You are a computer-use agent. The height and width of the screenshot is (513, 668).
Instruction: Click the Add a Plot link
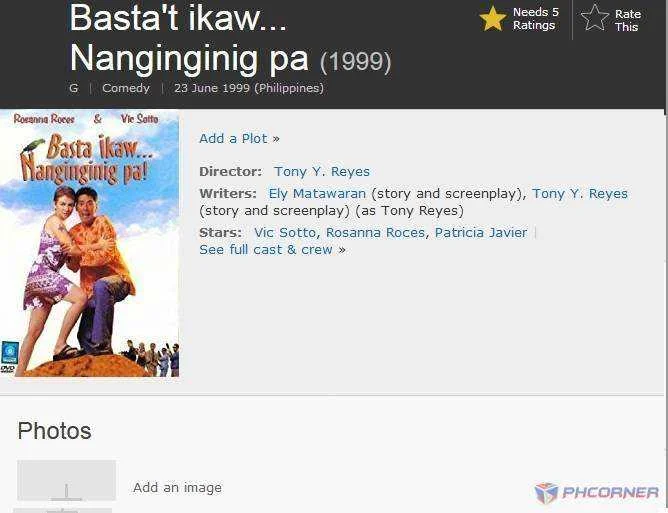239,138
